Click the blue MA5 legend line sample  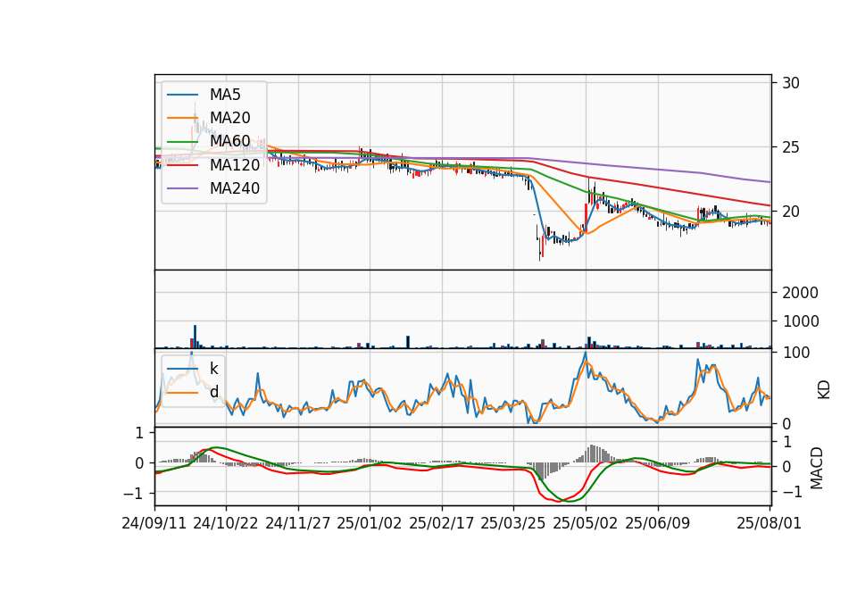click(182, 95)
